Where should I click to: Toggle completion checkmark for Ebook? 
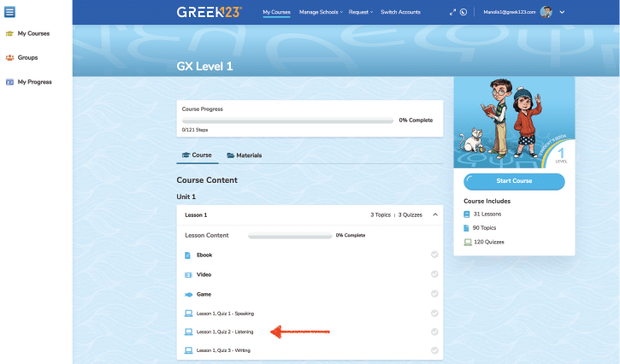tap(434, 255)
